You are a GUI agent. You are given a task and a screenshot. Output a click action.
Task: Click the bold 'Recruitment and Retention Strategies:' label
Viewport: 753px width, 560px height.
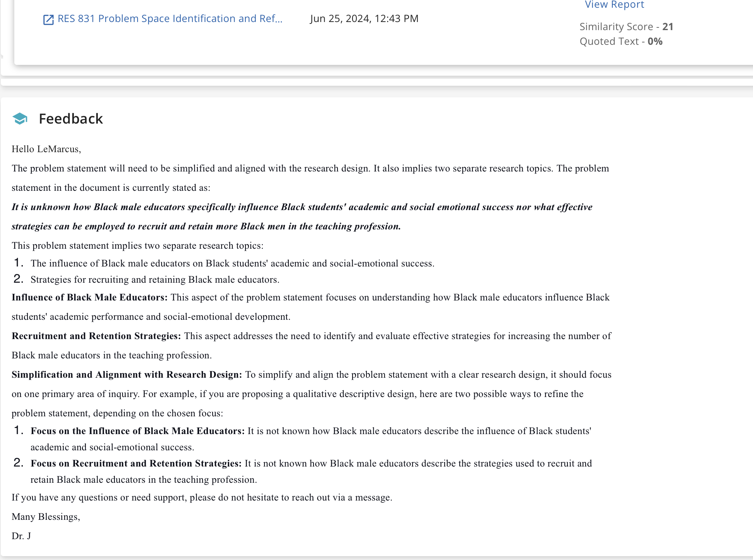96,336
